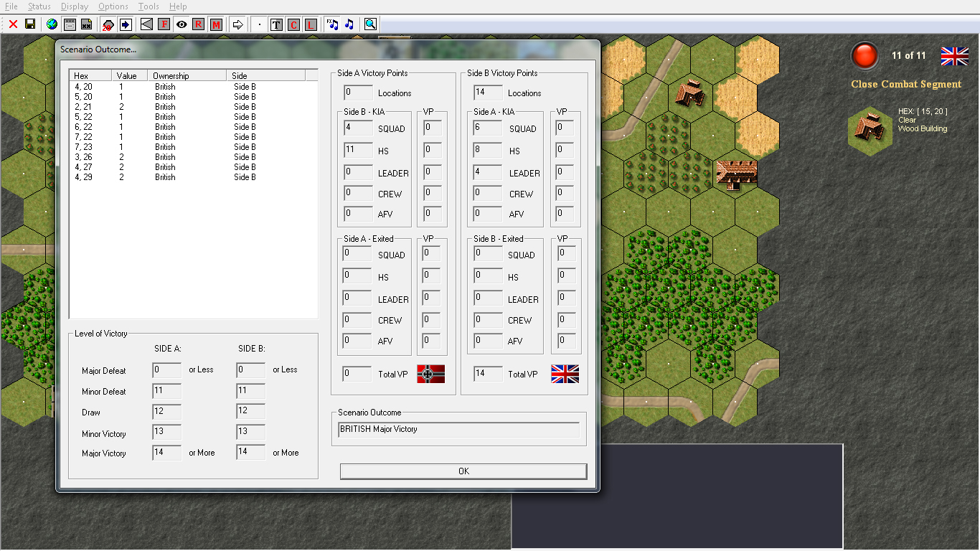Click the Wood Building hex info thumbnail
Image resolution: width=980 pixels, height=551 pixels.
[x=870, y=131]
